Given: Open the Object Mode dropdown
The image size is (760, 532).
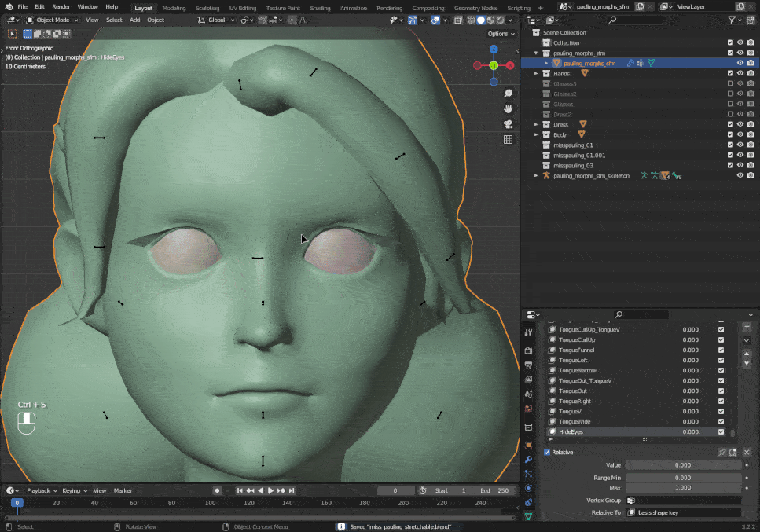Looking at the screenshot, I should click(52, 20).
